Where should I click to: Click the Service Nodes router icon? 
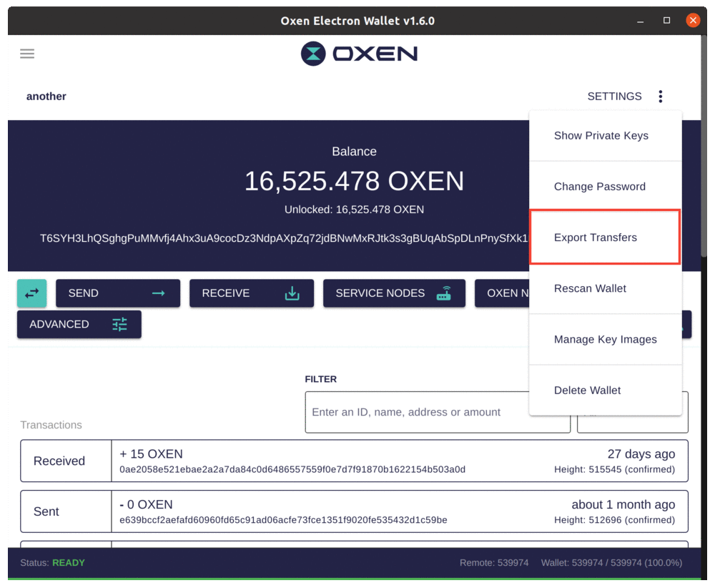click(x=444, y=293)
